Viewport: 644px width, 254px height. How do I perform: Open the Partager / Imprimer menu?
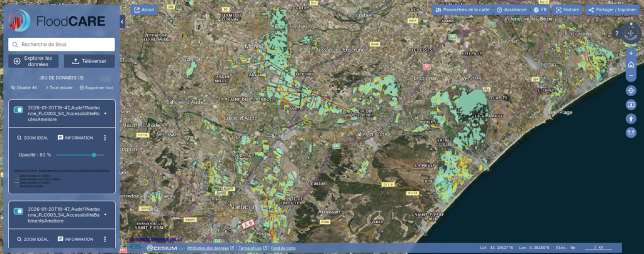(x=611, y=10)
